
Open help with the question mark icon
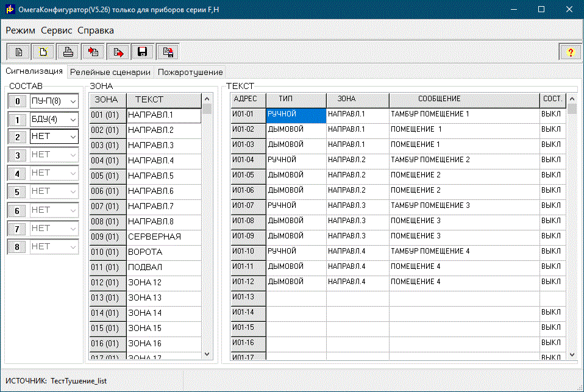pos(570,52)
